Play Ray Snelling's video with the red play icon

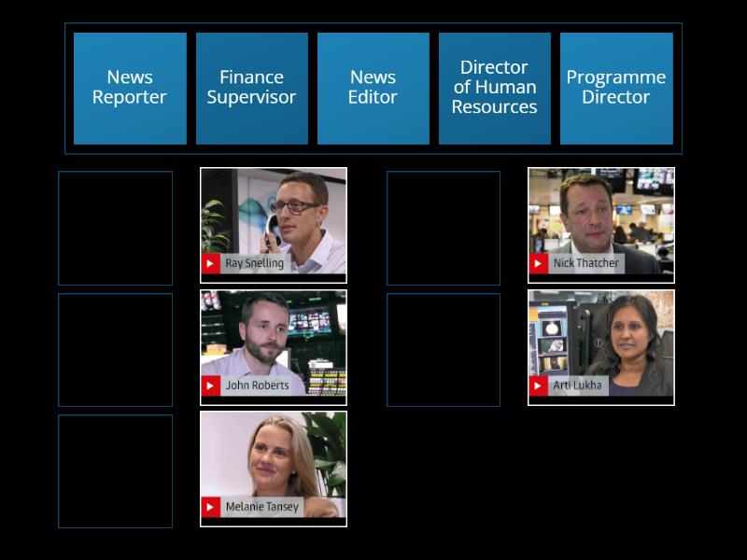tap(211, 263)
